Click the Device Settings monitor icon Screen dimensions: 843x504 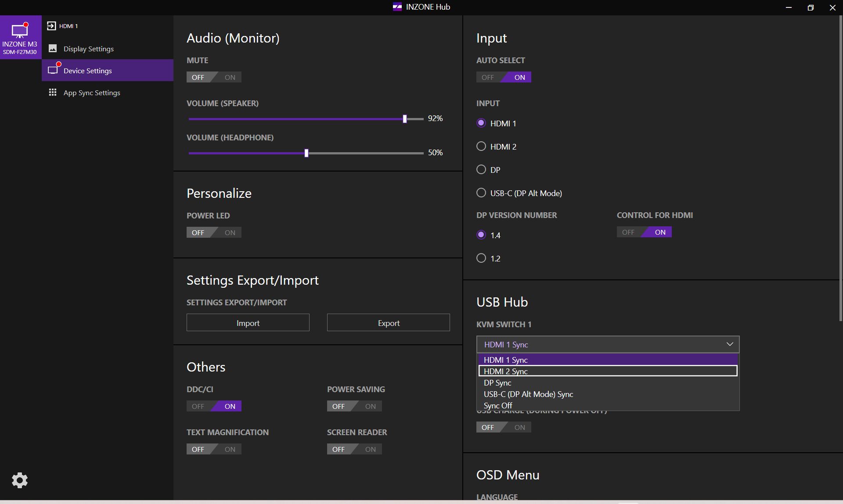coord(53,70)
